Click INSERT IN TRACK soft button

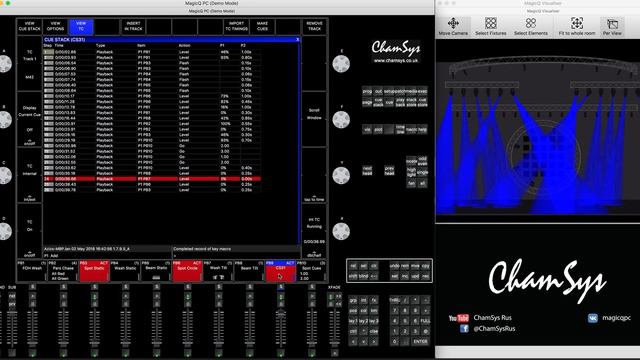click(x=133, y=27)
